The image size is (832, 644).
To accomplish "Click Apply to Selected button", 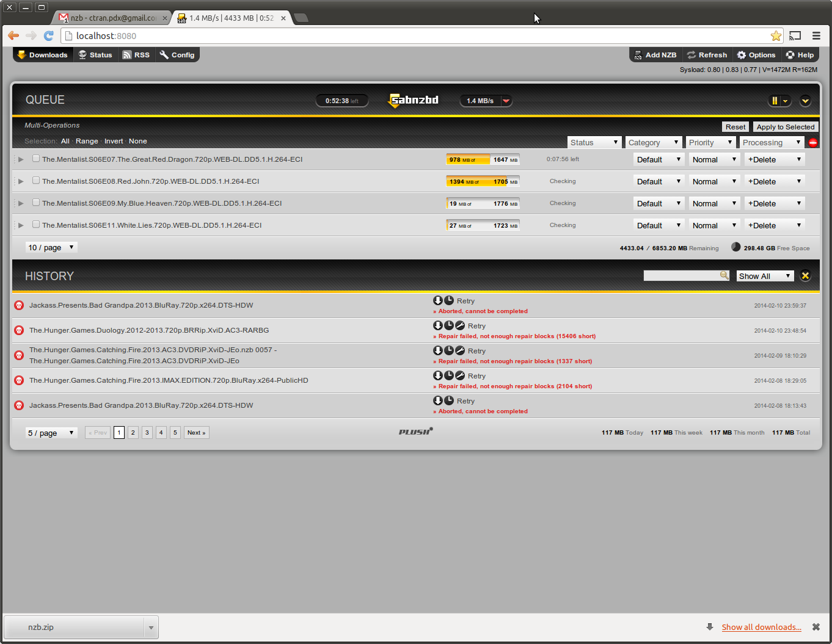I will tap(786, 127).
